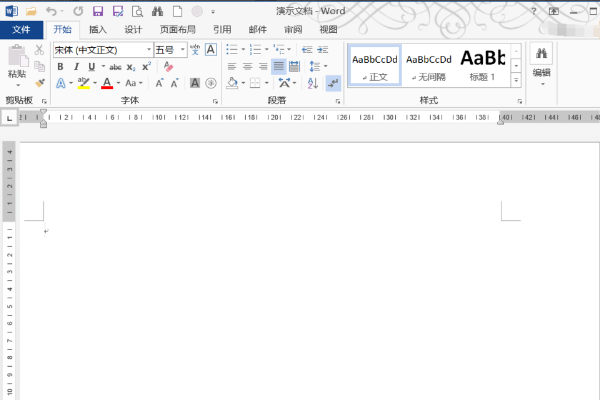Click the Print Preview icon
Image resolution: width=600 pixels, height=400 pixels.
point(137,11)
